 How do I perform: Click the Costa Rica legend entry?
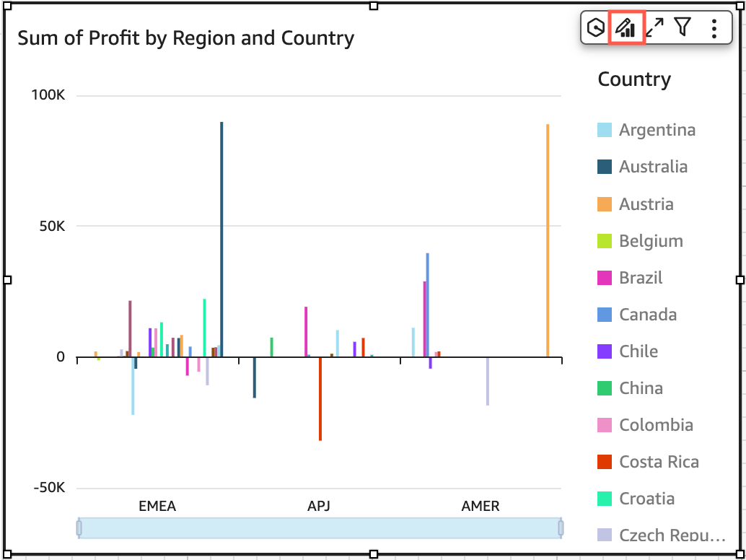tap(658, 462)
